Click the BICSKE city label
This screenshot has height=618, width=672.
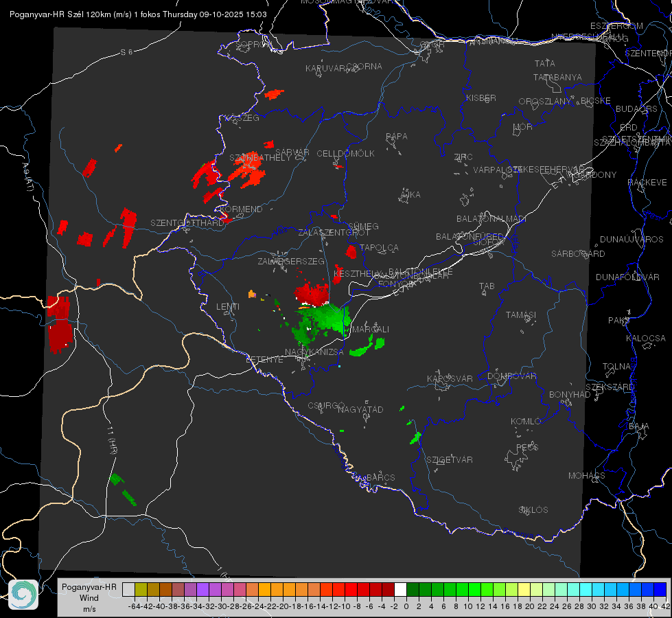[x=595, y=101]
